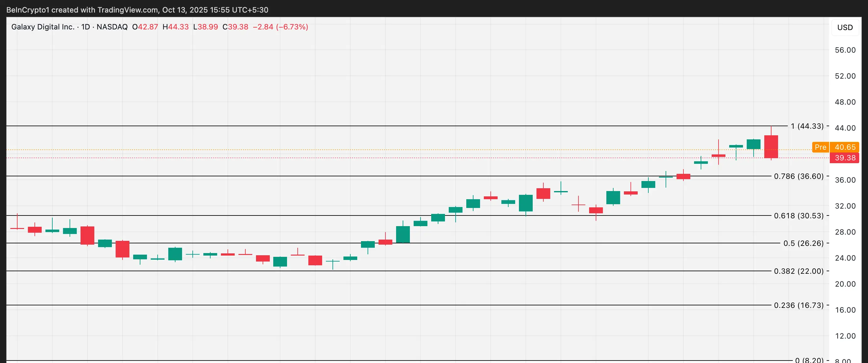Image resolution: width=868 pixels, height=363 pixels.
Task: Click the red 39.38 last price tag
Action: click(845, 158)
